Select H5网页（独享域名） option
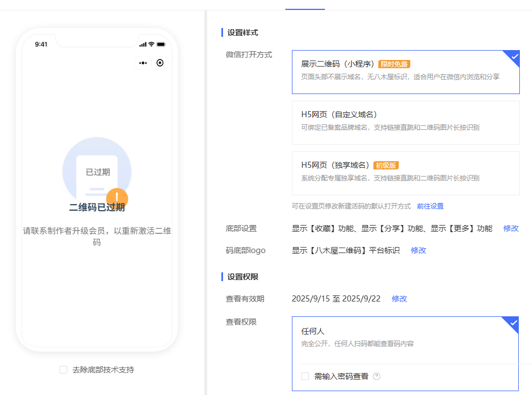 click(x=406, y=173)
